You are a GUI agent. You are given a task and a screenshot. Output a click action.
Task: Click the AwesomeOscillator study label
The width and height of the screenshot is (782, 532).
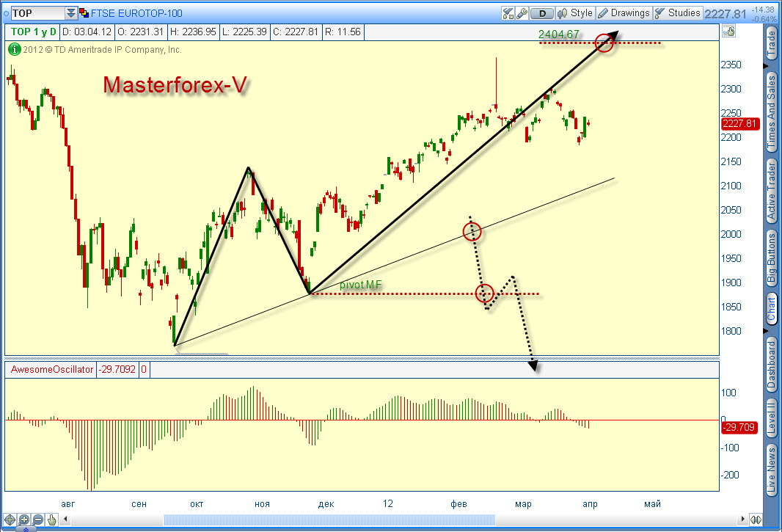[52, 369]
